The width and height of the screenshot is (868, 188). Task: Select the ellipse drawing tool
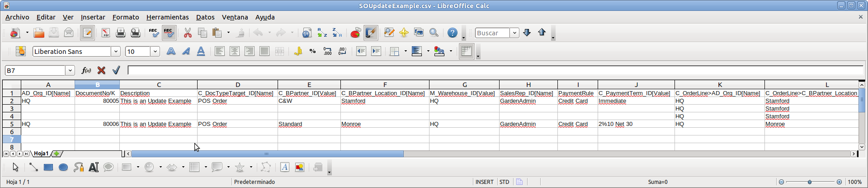coord(63,168)
